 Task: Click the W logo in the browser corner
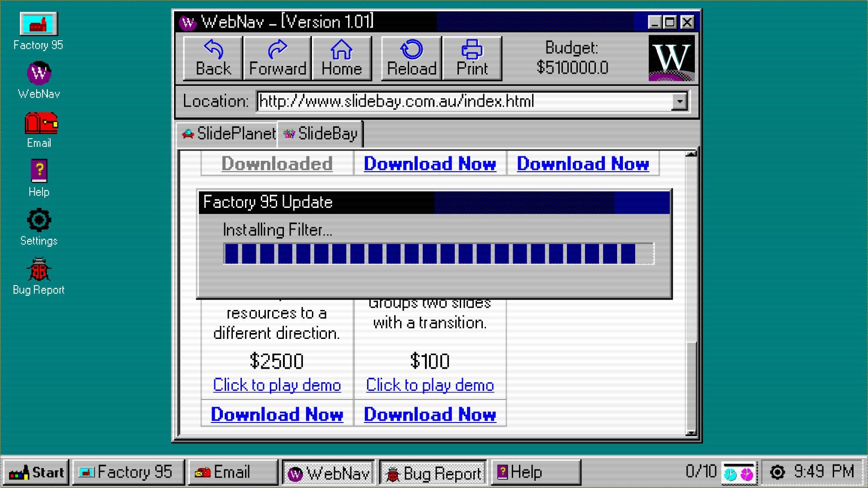click(671, 57)
